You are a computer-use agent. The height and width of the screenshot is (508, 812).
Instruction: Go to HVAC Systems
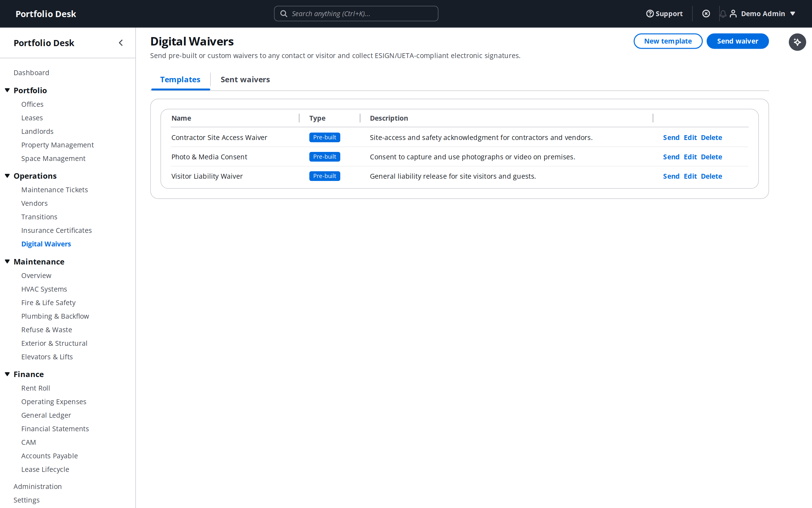pyautogui.click(x=44, y=289)
